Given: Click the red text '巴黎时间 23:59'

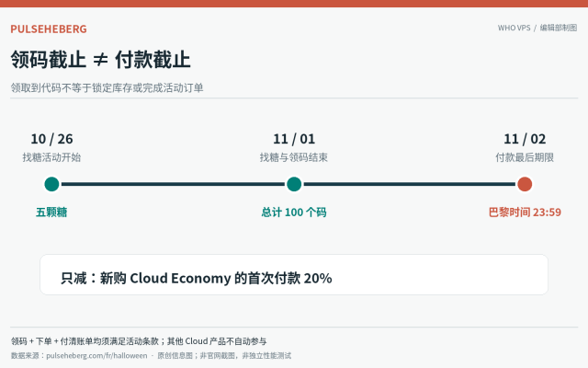Looking at the screenshot, I should pyautogui.click(x=525, y=213).
